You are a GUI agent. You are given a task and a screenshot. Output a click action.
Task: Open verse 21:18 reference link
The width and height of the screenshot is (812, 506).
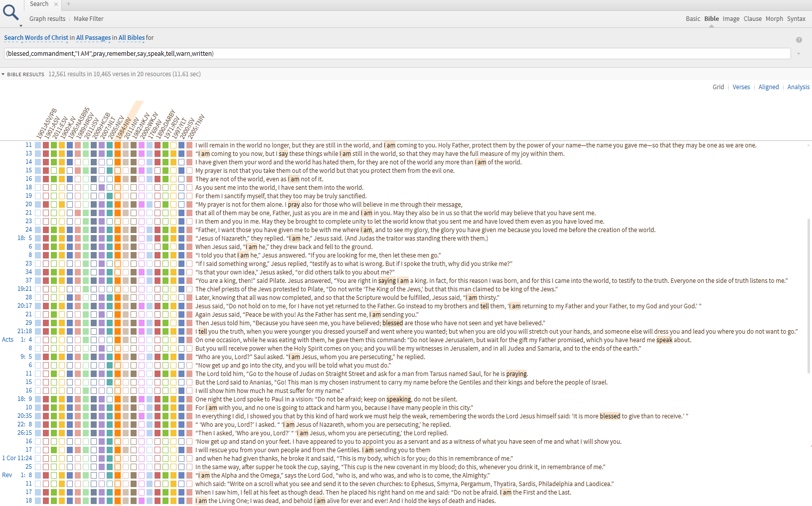25,332
